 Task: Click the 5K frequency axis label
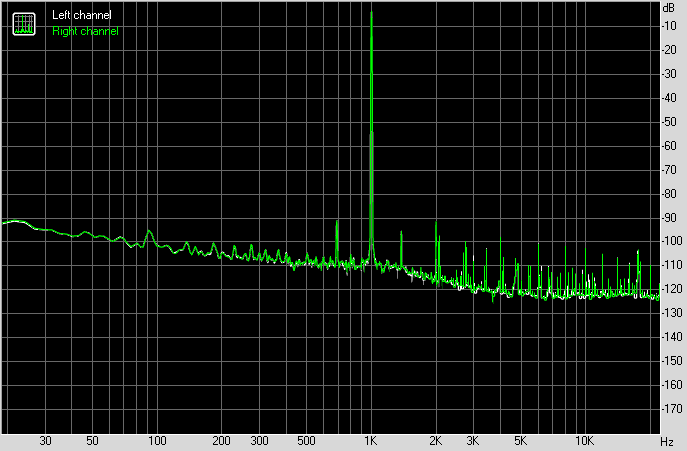coord(520,441)
